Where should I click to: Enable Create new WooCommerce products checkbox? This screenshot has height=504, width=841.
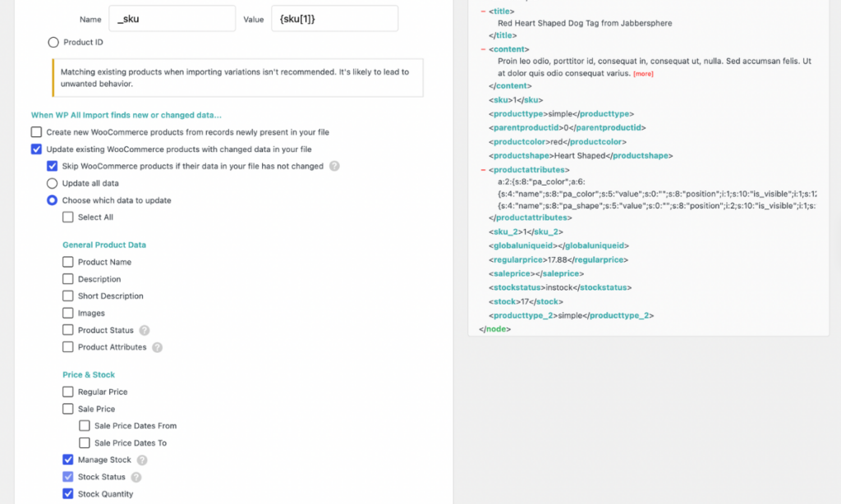click(x=36, y=132)
